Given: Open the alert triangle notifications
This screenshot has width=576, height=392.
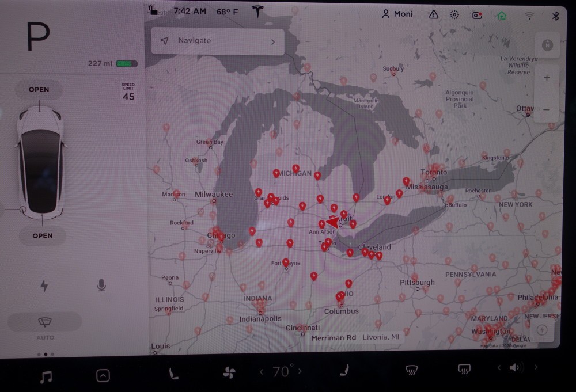Looking at the screenshot, I should coord(433,14).
